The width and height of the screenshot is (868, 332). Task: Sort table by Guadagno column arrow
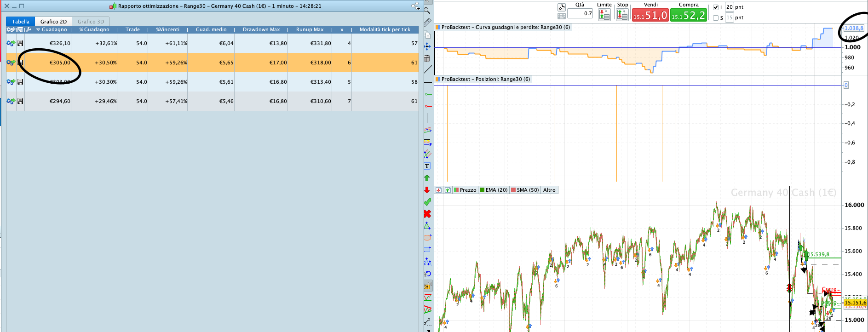click(x=38, y=30)
